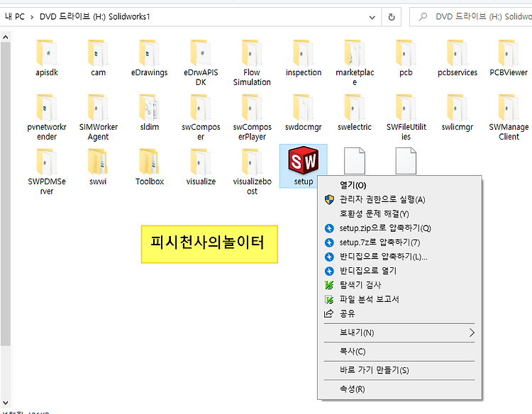
Task: Choose 호환성 문제 해결(Y)
Action: (x=399, y=213)
